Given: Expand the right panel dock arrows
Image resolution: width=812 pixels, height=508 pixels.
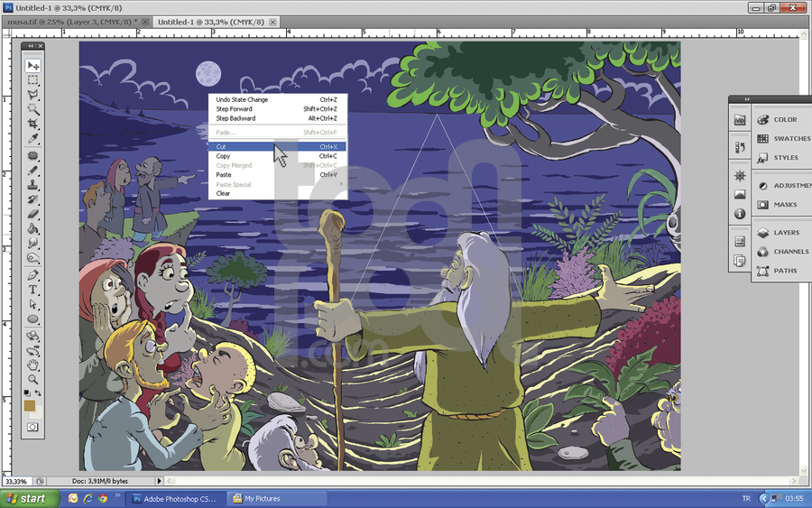Looking at the screenshot, I should click(x=747, y=99).
